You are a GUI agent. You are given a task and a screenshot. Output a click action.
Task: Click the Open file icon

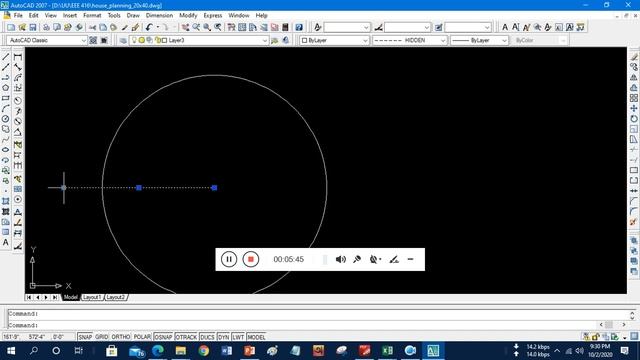coord(22,27)
